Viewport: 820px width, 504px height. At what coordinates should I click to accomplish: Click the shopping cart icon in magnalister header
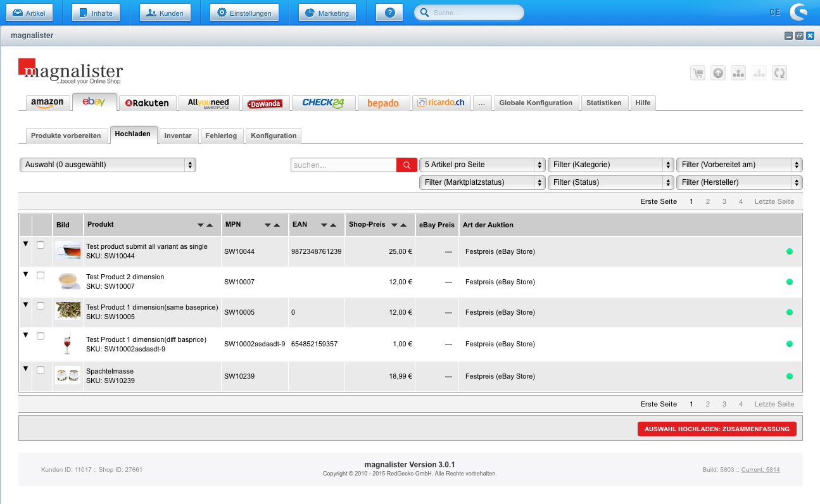[x=698, y=73]
